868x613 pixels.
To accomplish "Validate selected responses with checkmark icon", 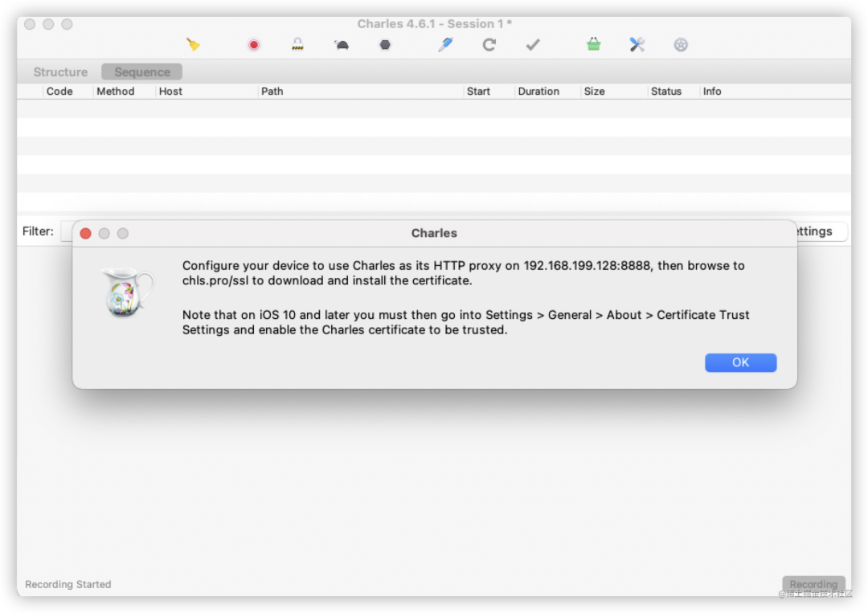I will click(x=533, y=45).
